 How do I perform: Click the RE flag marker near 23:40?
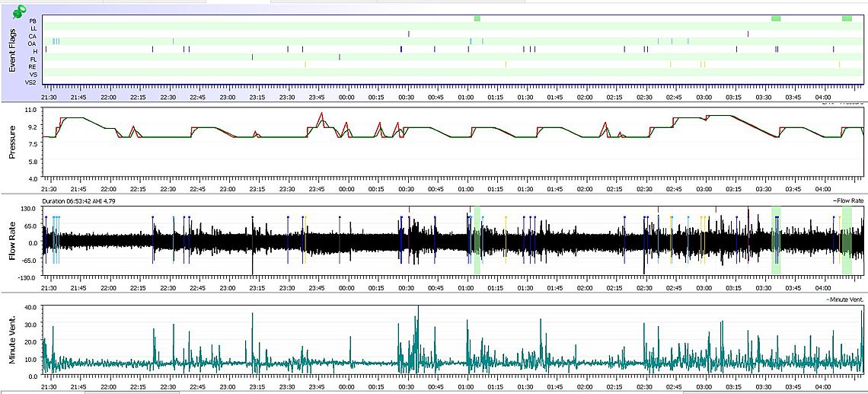305,65
